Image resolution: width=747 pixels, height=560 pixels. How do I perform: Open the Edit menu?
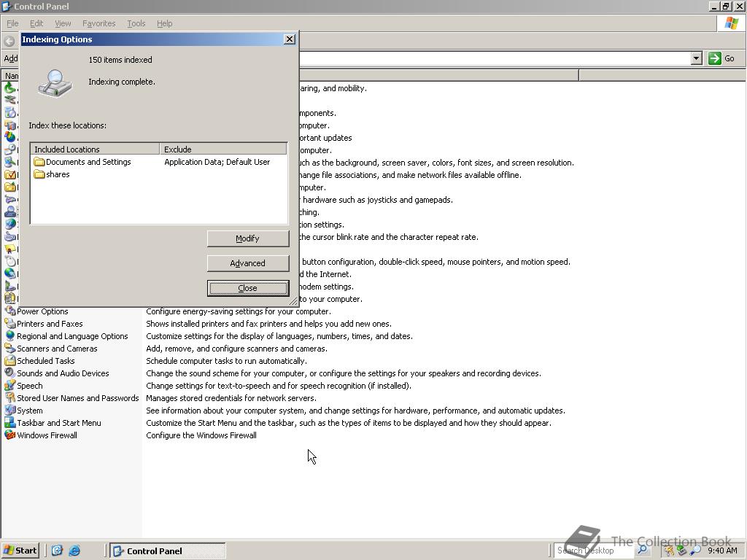click(x=36, y=23)
